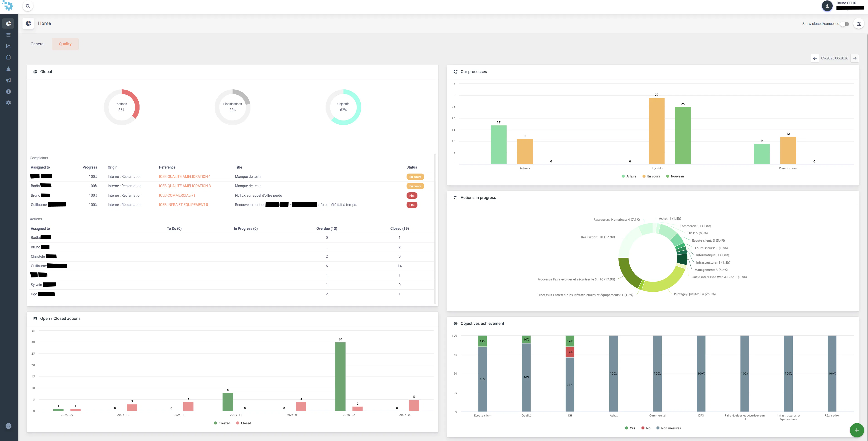The image size is (868, 441).
Task: Click the Pilotage/Qualité donut slice label
Action: pos(694,294)
